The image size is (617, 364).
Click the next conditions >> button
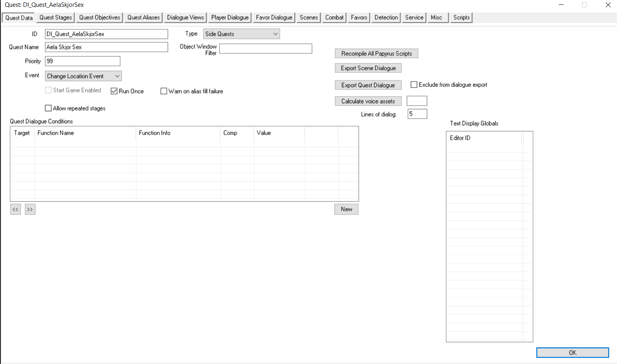(x=30, y=209)
